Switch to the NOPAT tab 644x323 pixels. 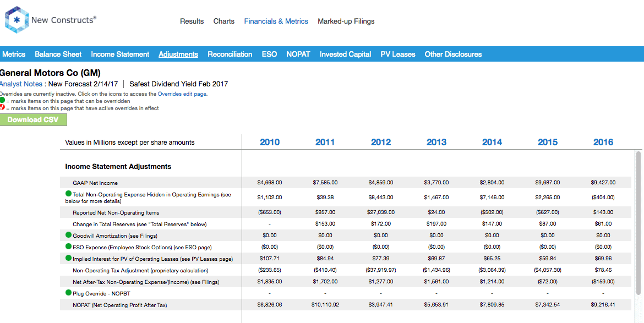point(298,54)
